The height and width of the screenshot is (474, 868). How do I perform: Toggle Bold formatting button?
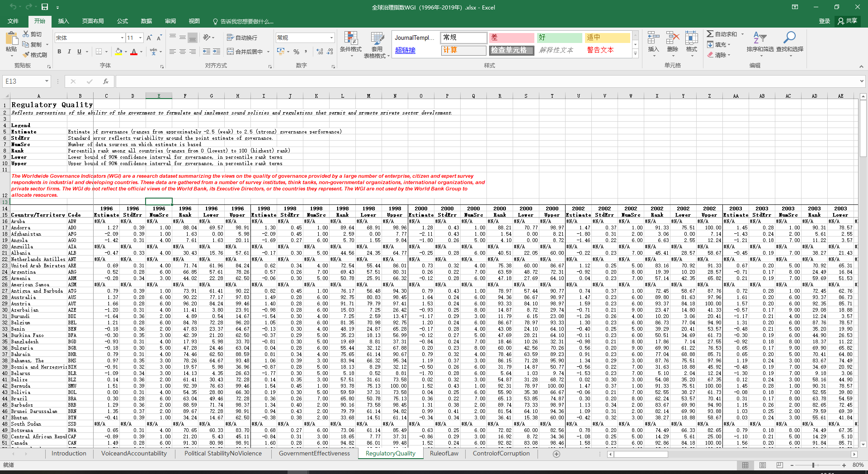pos(59,52)
